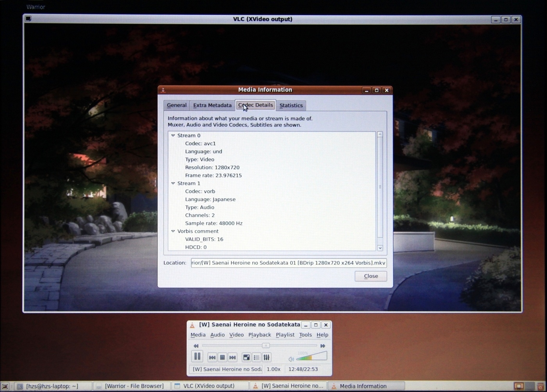Mute audio using the speaker icon
The image size is (547, 392).
point(291,359)
